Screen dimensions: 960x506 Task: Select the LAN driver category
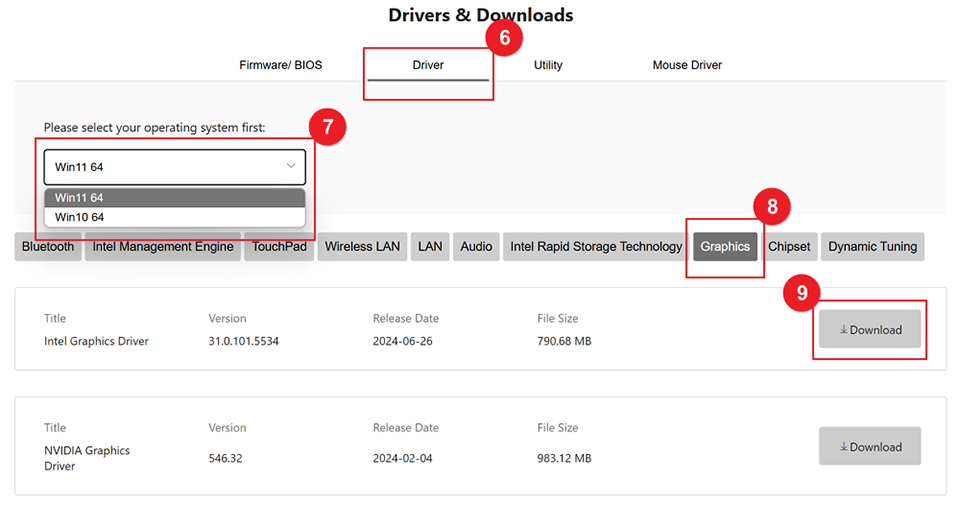click(430, 247)
